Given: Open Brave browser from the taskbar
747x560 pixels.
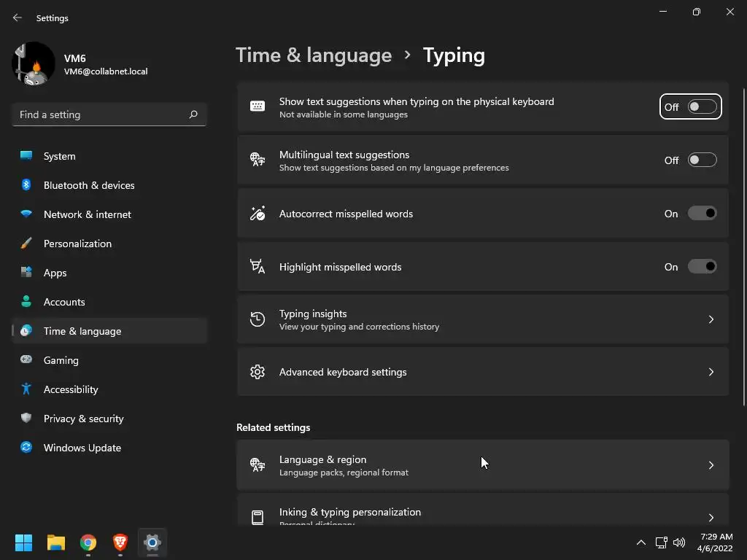Looking at the screenshot, I should pyautogui.click(x=120, y=542).
